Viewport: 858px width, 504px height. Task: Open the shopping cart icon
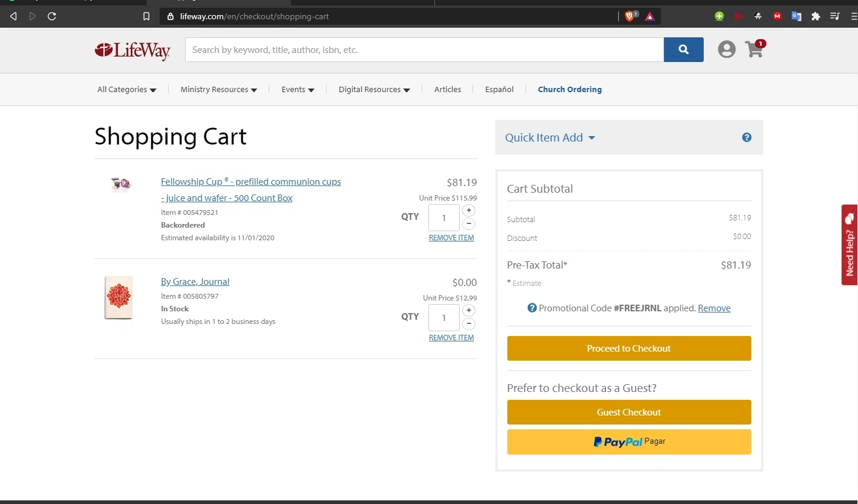pyautogui.click(x=755, y=48)
